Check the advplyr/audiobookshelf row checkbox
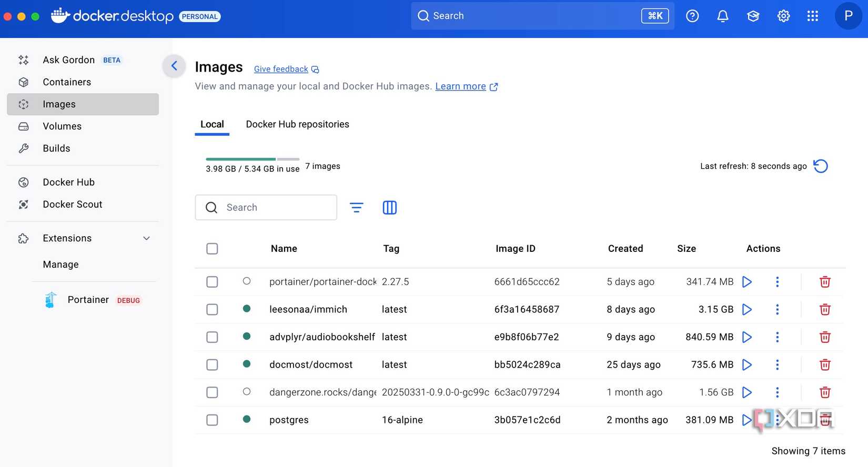Screen dimensions: 868x467 (212, 337)
